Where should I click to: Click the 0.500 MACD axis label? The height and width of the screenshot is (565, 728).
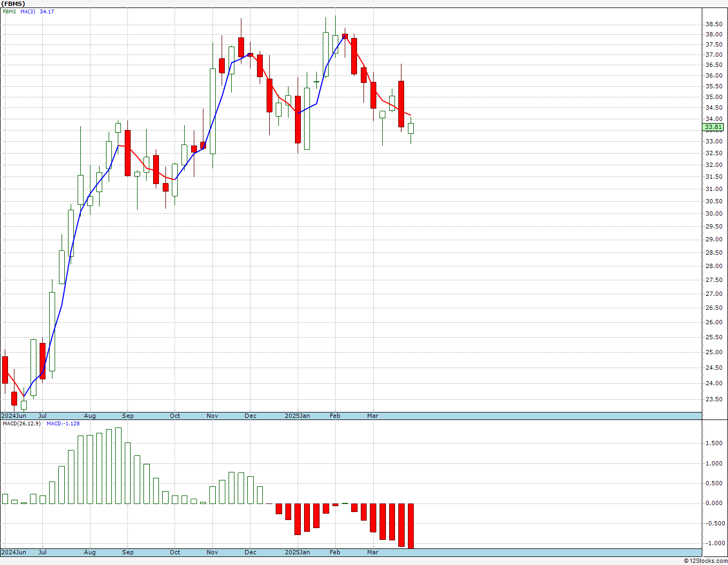714,484
